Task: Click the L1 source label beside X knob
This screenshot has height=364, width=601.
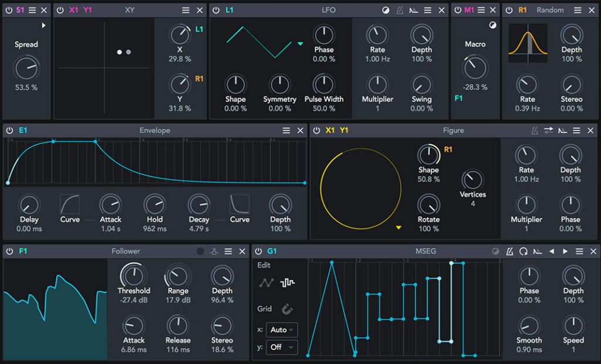Action: coord(200,29)
